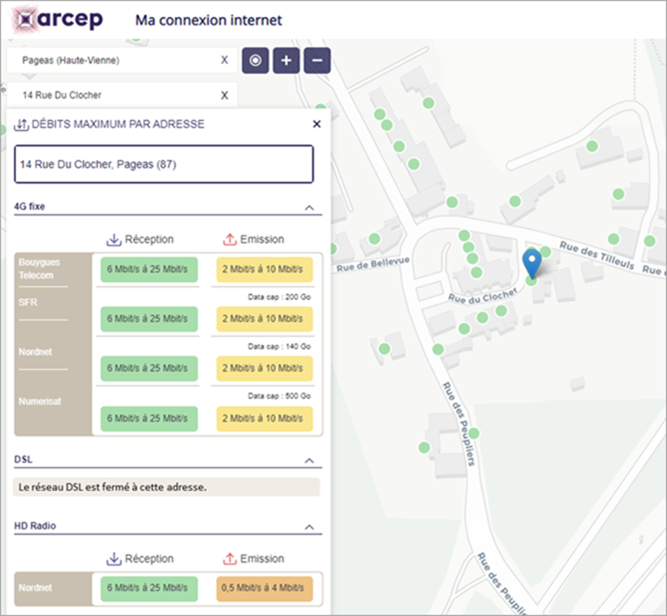The image size is (667, 616).
Task: Select Bouygues Telecom operator row
Action: (40, 268)
